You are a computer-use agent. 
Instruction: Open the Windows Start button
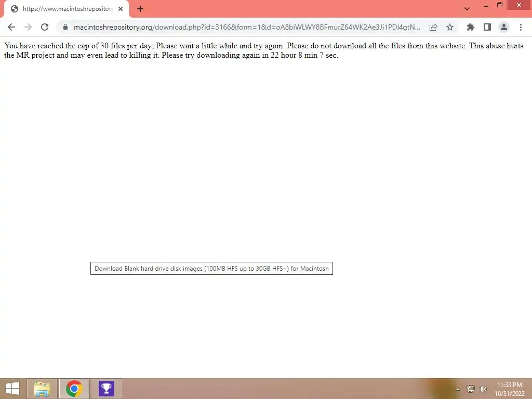12,389
